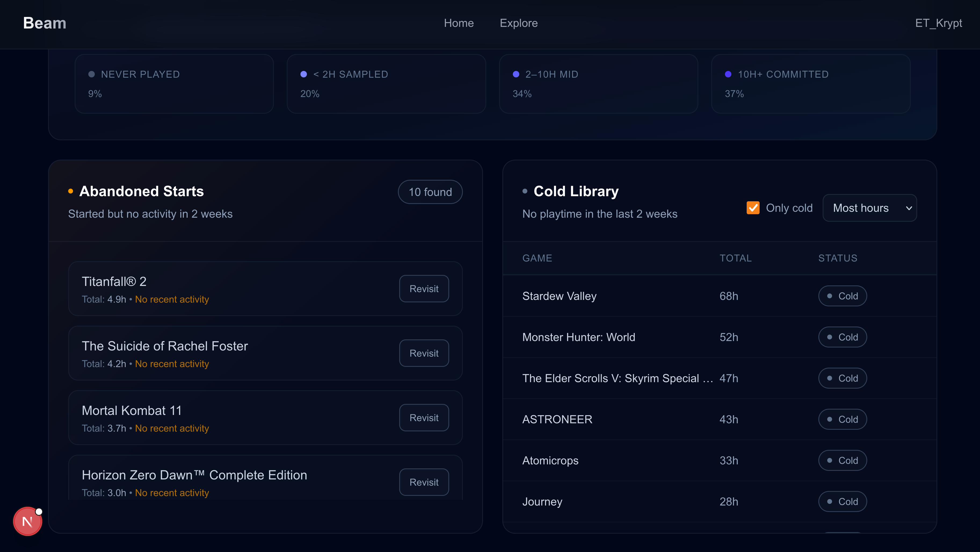This screenshot has width=980, height=552.
Task: Uncheck the Only cold checkbox
Action: tap(753, 208)
